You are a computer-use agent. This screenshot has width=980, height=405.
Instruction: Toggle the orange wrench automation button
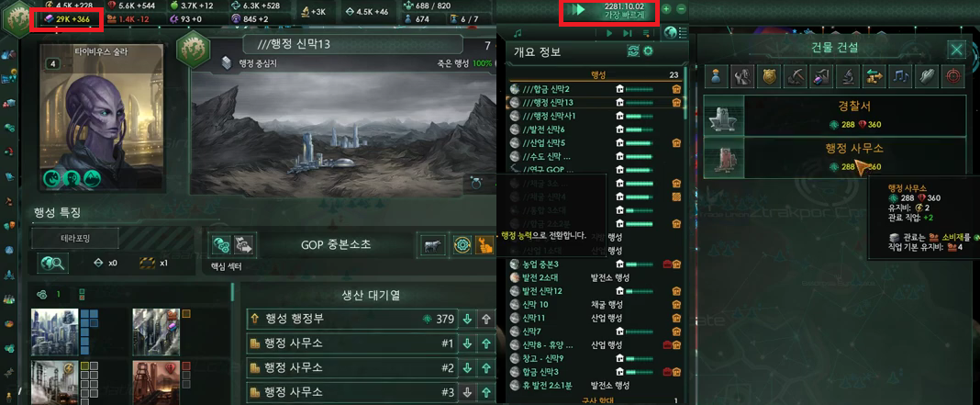pos(485,245)
